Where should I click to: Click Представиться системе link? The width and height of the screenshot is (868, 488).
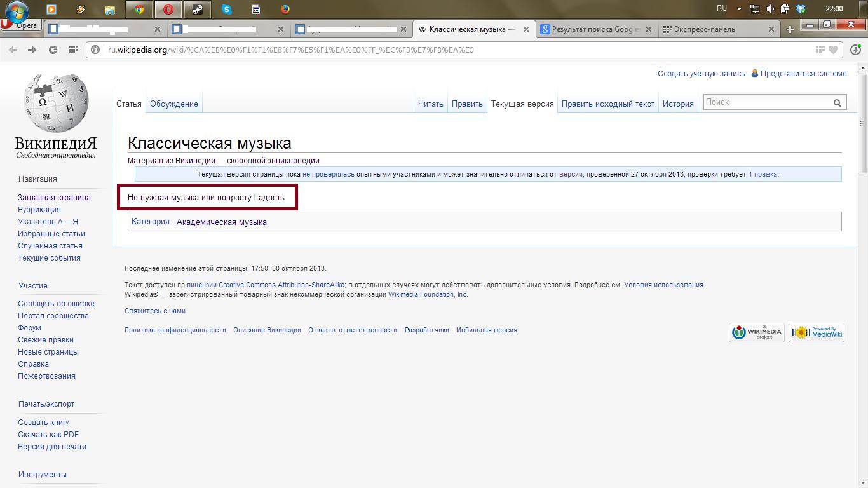pyautogui.click(x=804, y=74)
